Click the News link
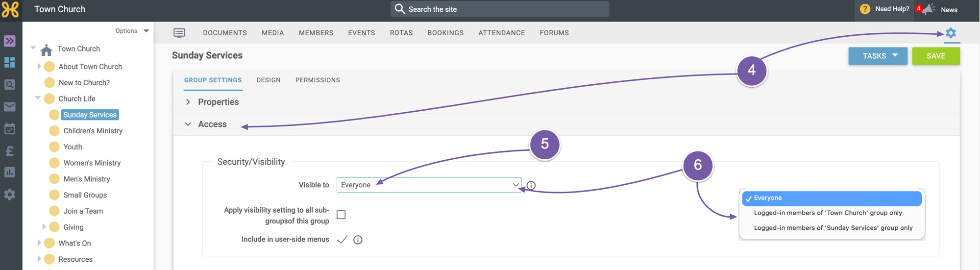This screenshot has width=980, height=270. 949,10
